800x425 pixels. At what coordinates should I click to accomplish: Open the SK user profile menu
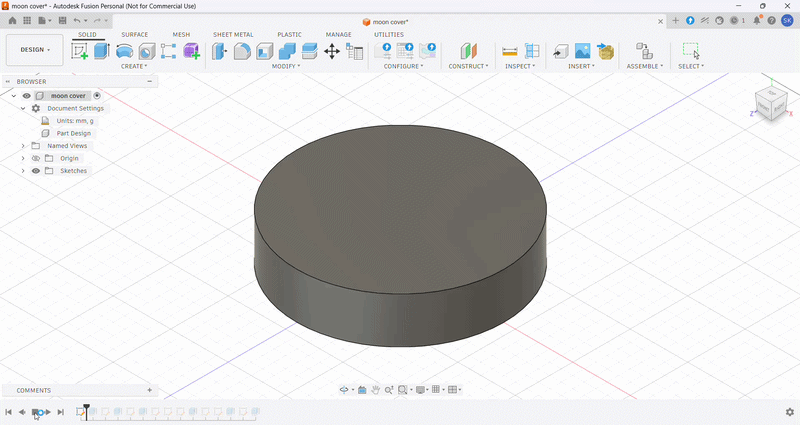tap(787, 20)
